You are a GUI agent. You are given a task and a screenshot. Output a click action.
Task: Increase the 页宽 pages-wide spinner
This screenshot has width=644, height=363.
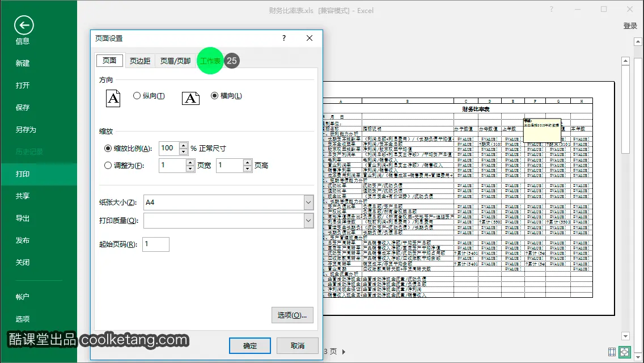click(x=190, y=162)
